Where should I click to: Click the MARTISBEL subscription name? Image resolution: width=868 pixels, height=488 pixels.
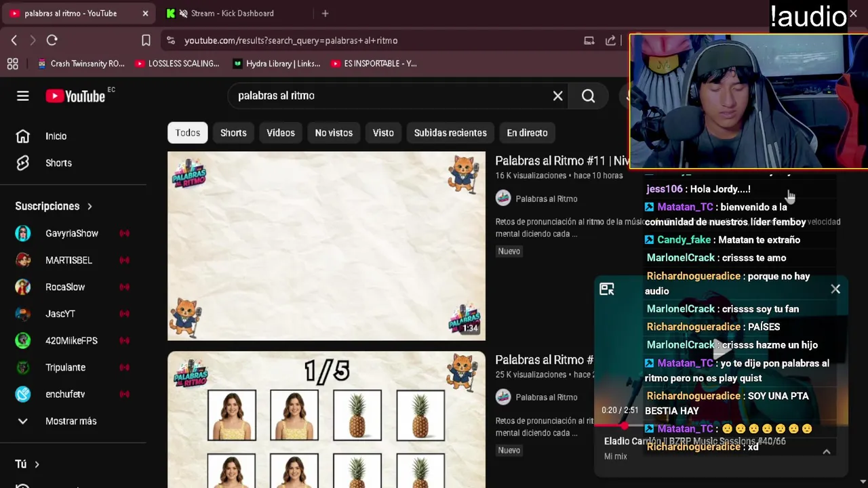68,260
